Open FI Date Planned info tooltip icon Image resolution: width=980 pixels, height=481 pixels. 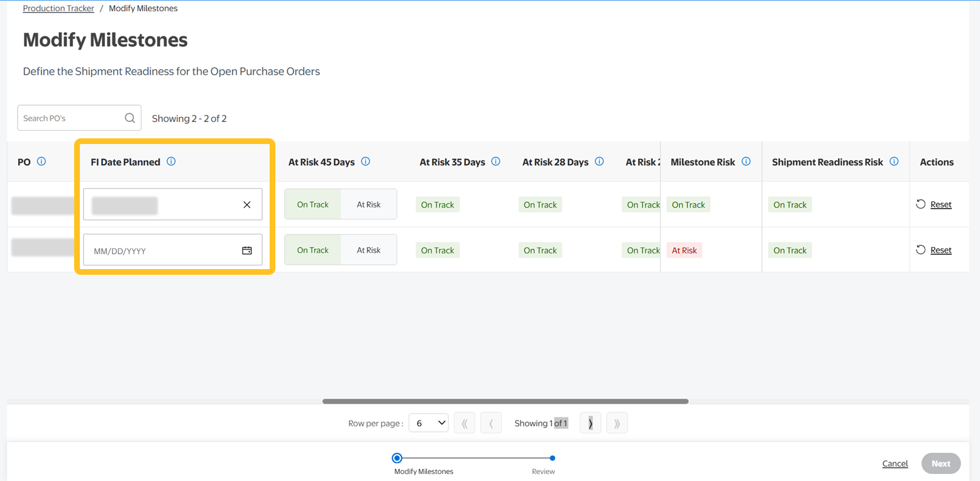(x=171, y=162)
